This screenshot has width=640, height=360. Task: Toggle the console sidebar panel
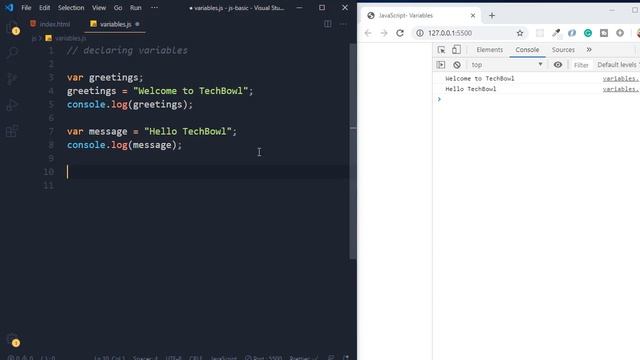click(441, 65)
